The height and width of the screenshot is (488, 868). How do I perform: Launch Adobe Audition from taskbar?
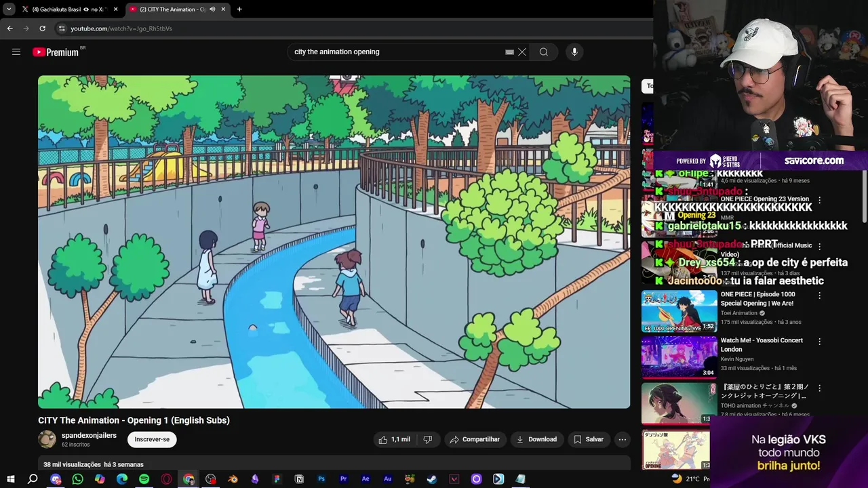point(388,479)
